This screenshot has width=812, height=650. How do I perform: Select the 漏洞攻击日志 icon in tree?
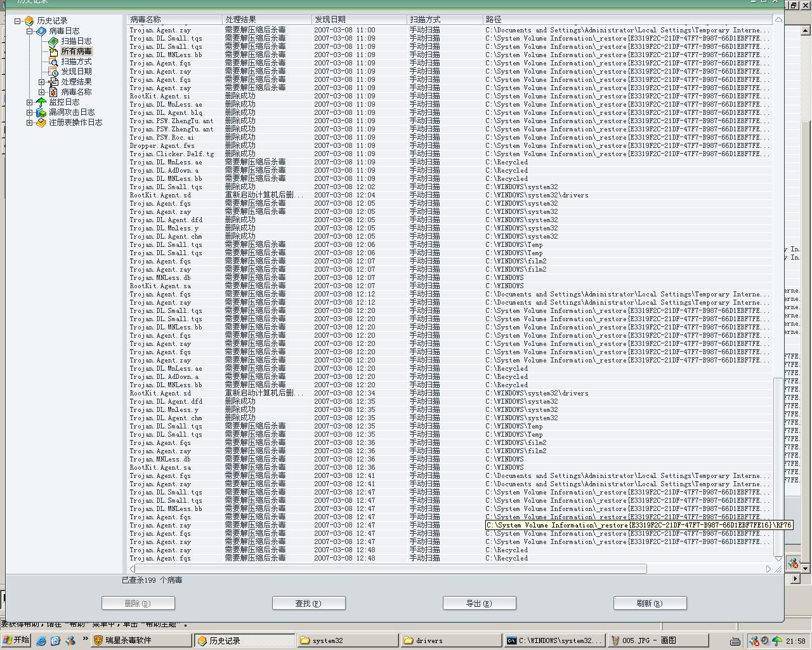click(41, 112)
